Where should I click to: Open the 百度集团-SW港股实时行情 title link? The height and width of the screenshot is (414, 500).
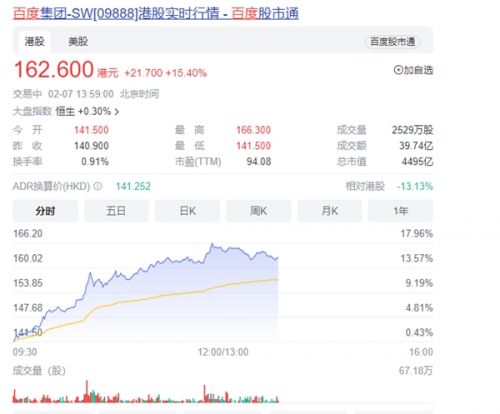tap(156, 14)
